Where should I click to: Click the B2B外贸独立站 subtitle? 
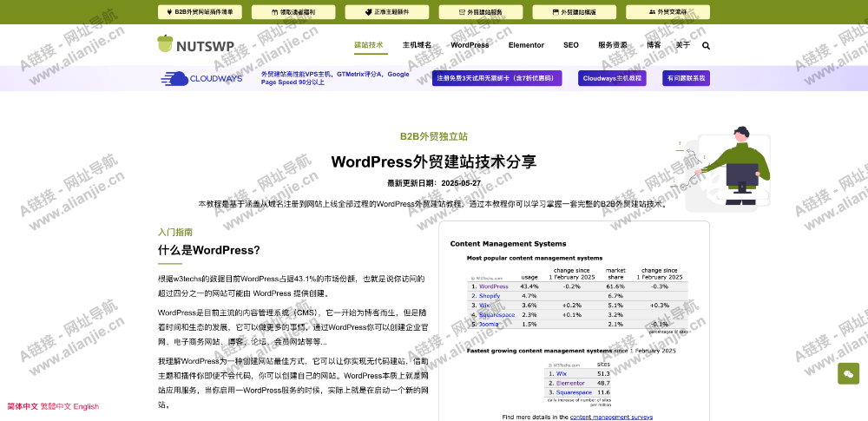(434, 137)
